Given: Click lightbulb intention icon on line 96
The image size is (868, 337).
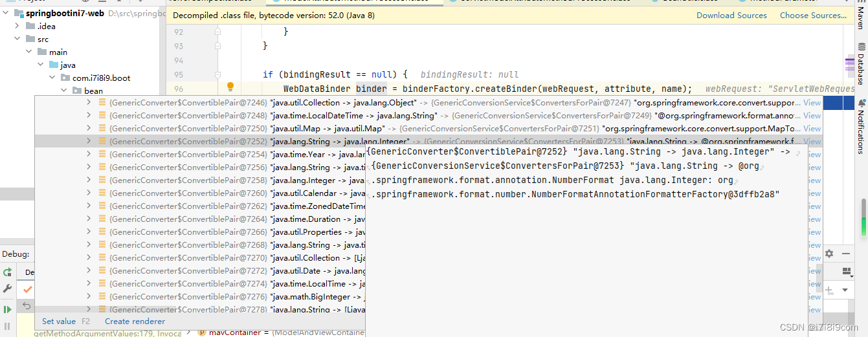Looking at the screenshot, I should click(x=230, y=88).
